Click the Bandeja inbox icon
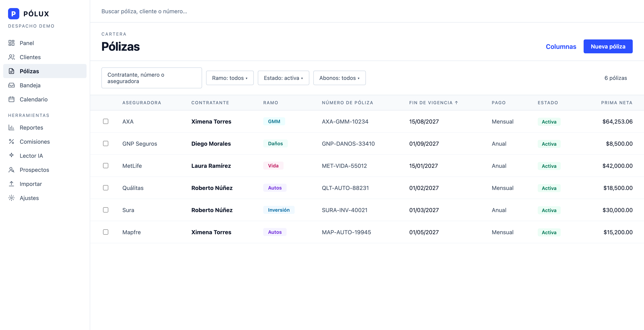 [x=11, y=85]
